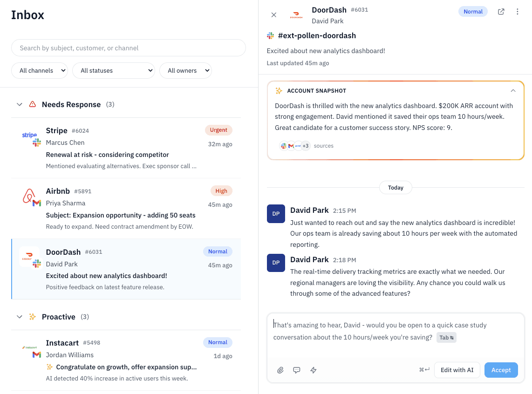This screenshot has width=532, height=394.
Task: Click the Normal badge on Instacart row
Action: (218, 342)
